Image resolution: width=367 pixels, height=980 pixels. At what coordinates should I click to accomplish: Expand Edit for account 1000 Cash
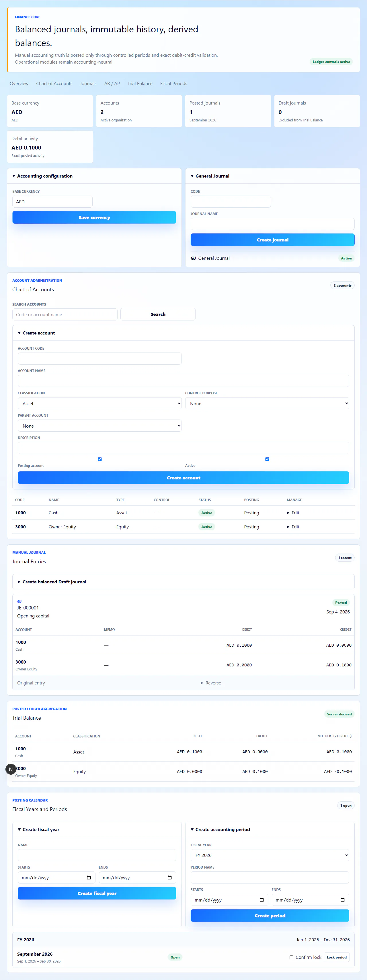click(x=293, y=513)
